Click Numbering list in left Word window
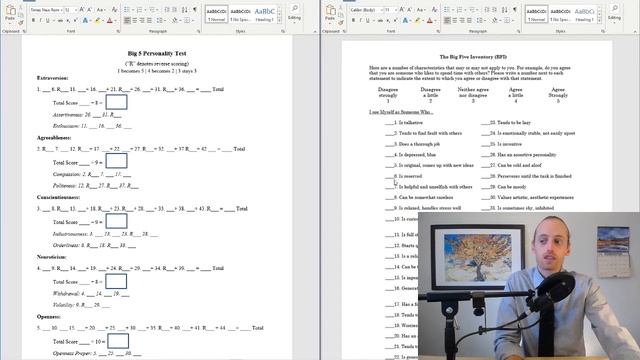Viewport: 640px width, 360px height. click(140, 9)
